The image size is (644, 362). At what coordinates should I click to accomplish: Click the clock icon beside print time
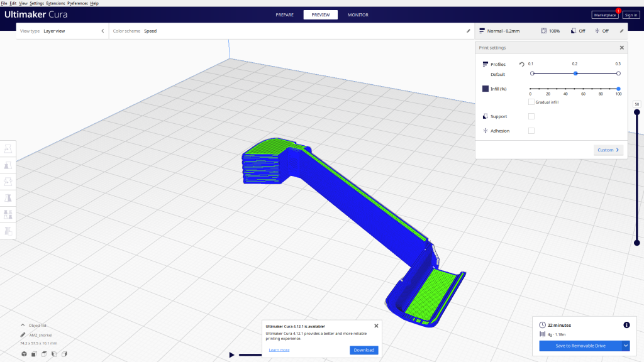pos(542,325)
